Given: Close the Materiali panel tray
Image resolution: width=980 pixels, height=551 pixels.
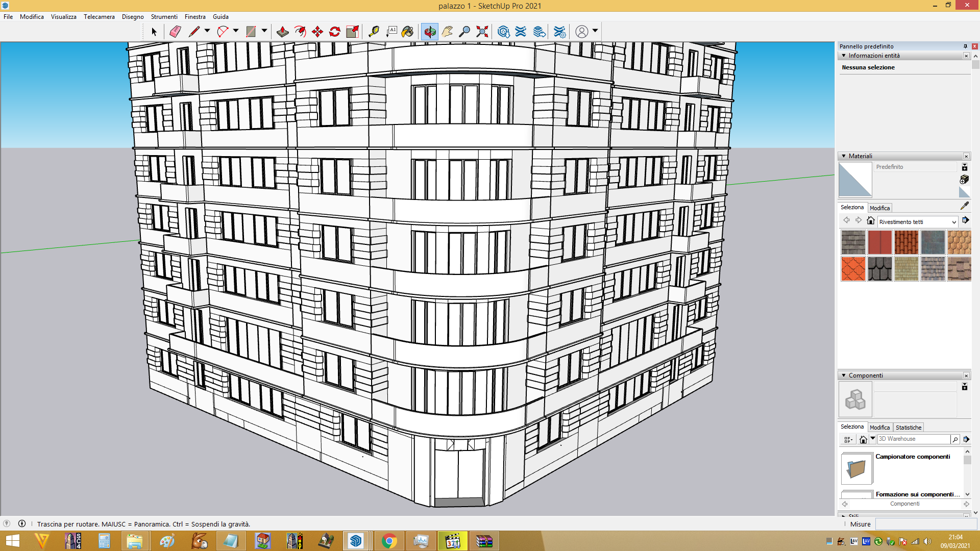Looking at the screenshot, I should tap(966, 156).
